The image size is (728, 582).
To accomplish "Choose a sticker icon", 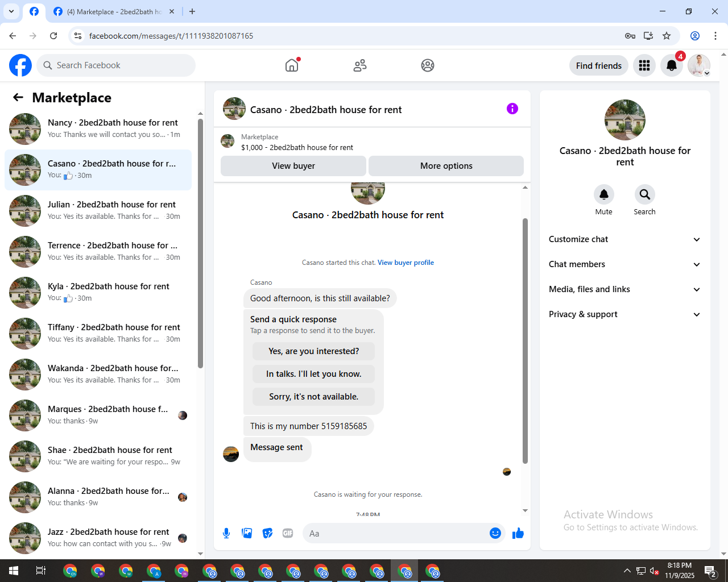I will (x=267, y=533).
